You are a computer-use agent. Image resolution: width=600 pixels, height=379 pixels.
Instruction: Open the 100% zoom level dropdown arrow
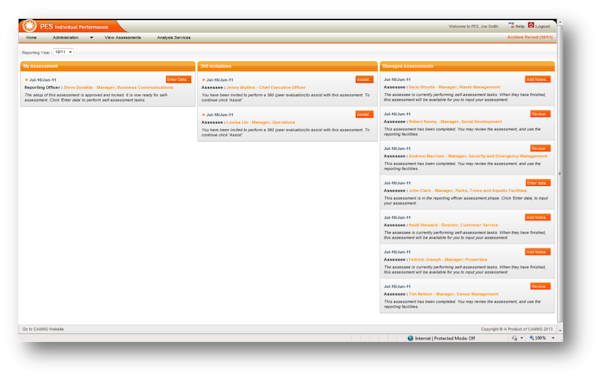[x=553, y=338]
